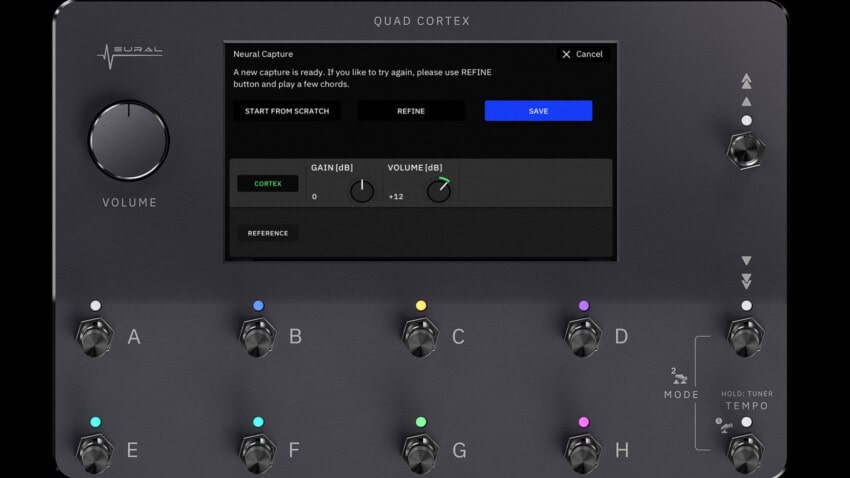Tap the REFINE button
850x478 pixels.
[x=411, y=111]
